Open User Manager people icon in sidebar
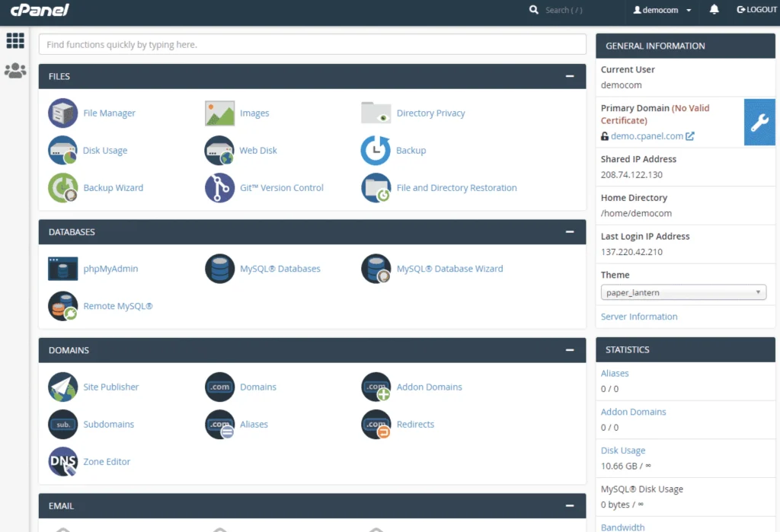Viewport: 780px width, 532px height. [15, 70]
